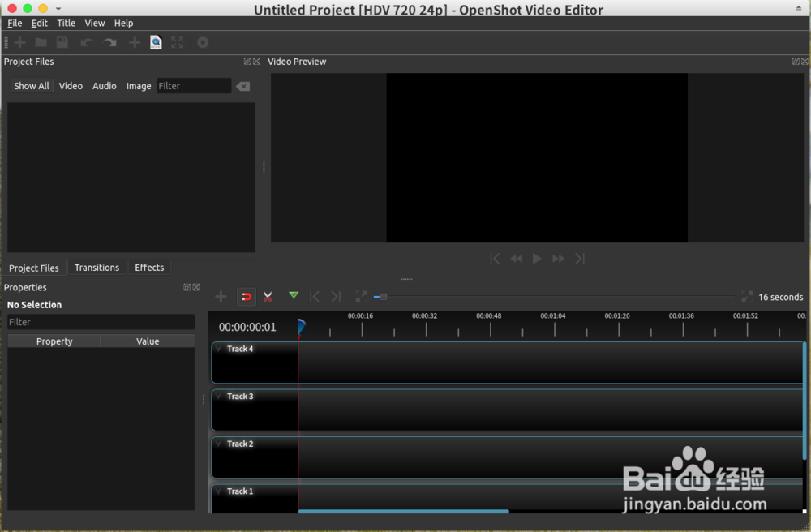
Task: Add a track with timeline plus icon
Action: coord(221,297)
